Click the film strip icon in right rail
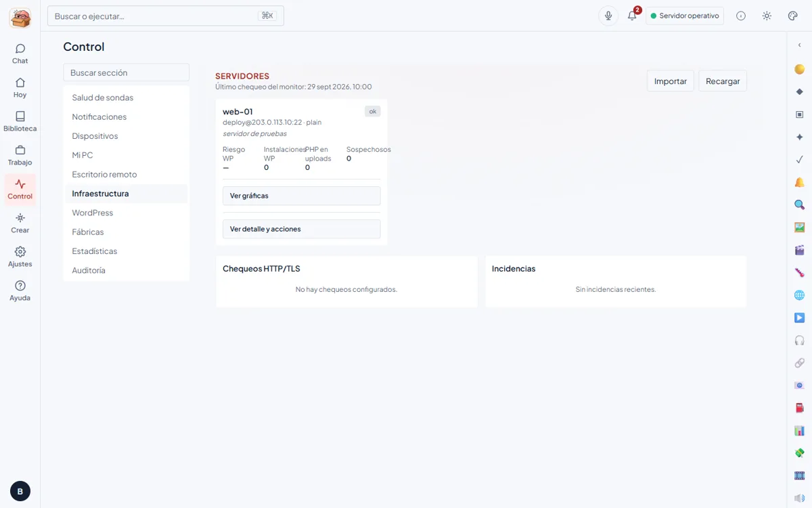This screenshot has width=812, height=508. (x=799, y=476)
